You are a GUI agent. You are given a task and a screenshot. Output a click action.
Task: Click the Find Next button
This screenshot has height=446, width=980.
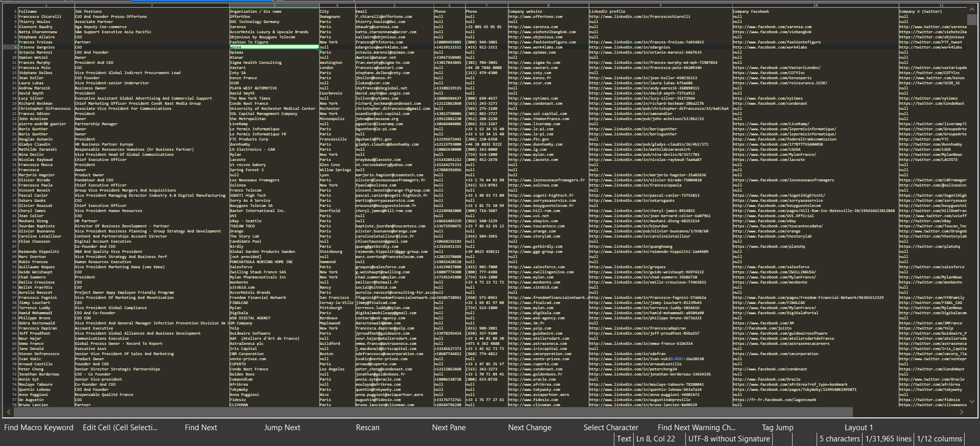point(201,428)
